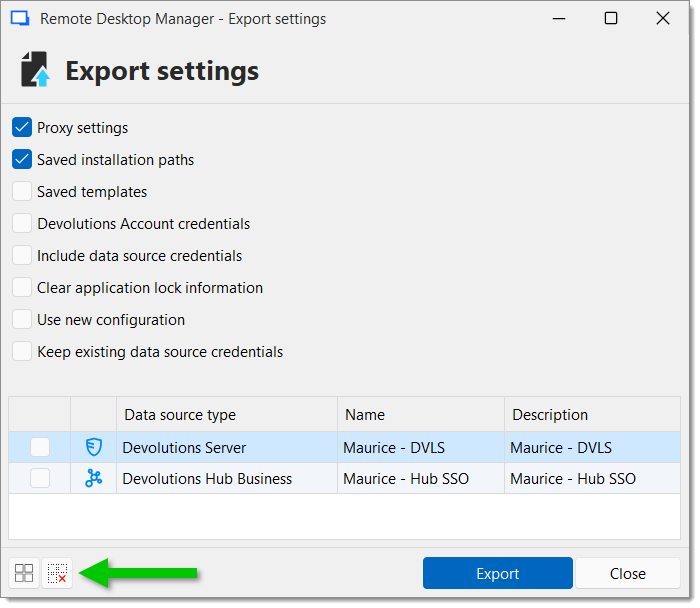Uncheck the Proxy settings checkbox
This screenshot has height=608, width=700.
[x=22, y=128]
